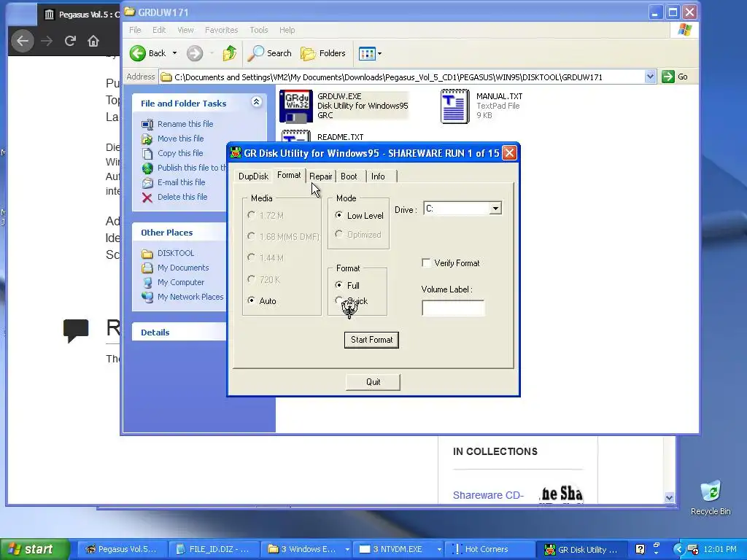Open the Back button history dropdown arrow

(174, 53)
